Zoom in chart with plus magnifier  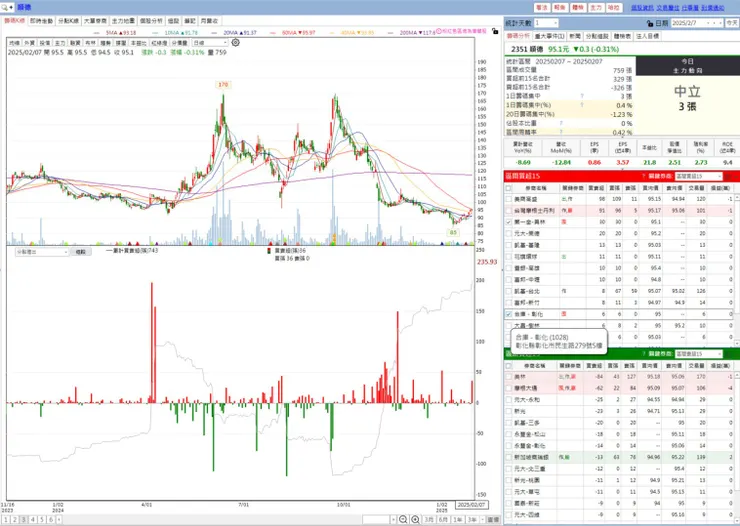(415, 519)
